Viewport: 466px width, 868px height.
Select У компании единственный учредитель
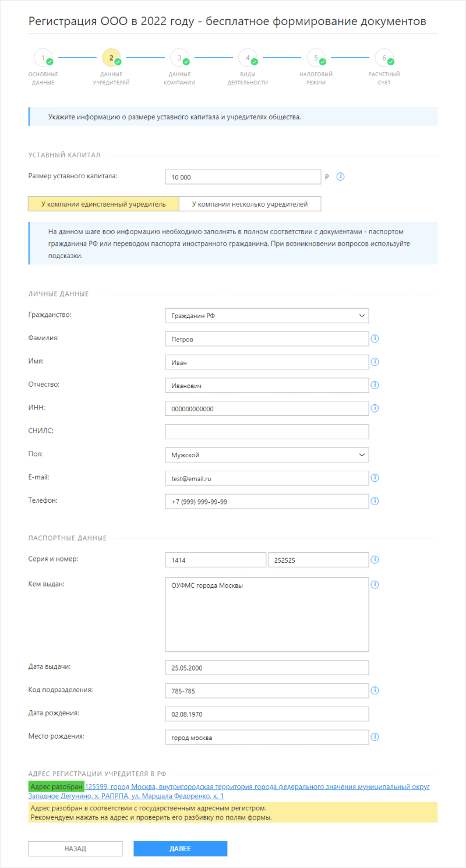tap(103, 204)
